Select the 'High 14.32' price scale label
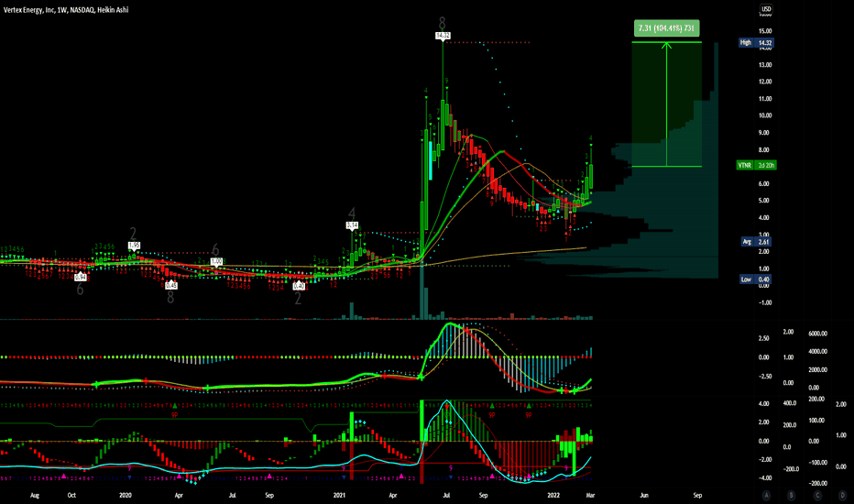Viewport: 854px width, 504px height. point(756,42)
